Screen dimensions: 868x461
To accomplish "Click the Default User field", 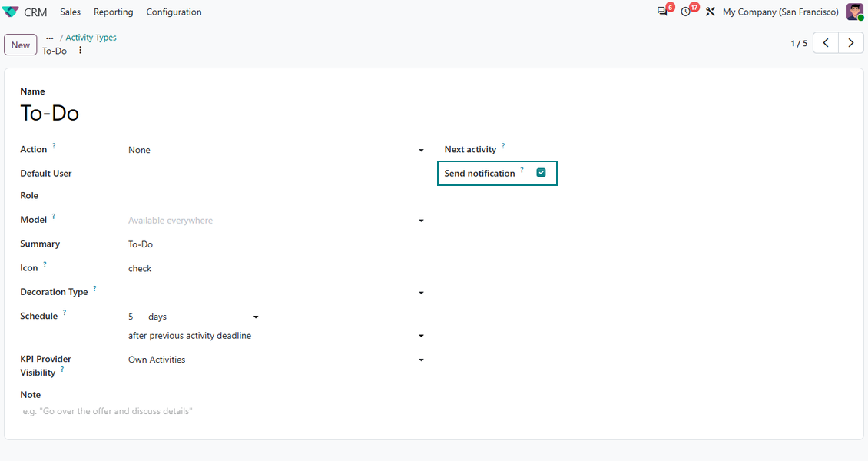I will point(277,173).
